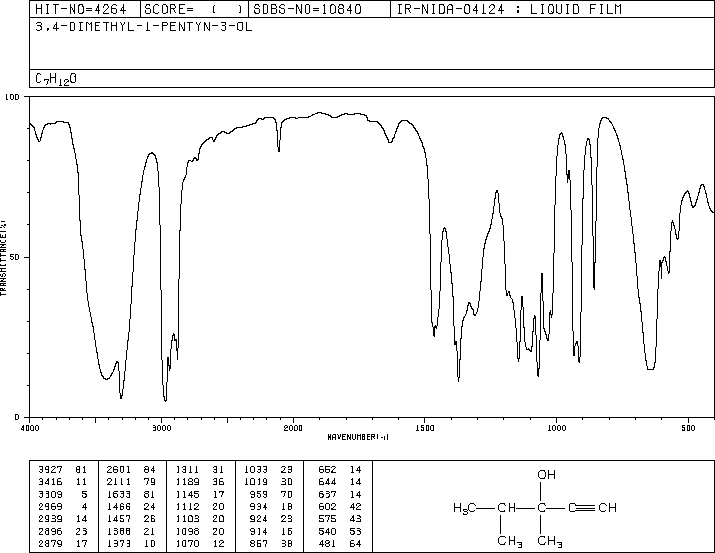The width and height of the screenshot is (715, 553).
Task: Click the 1388 peak table entry
Action: pyautogui.click(x=131, y=531)
